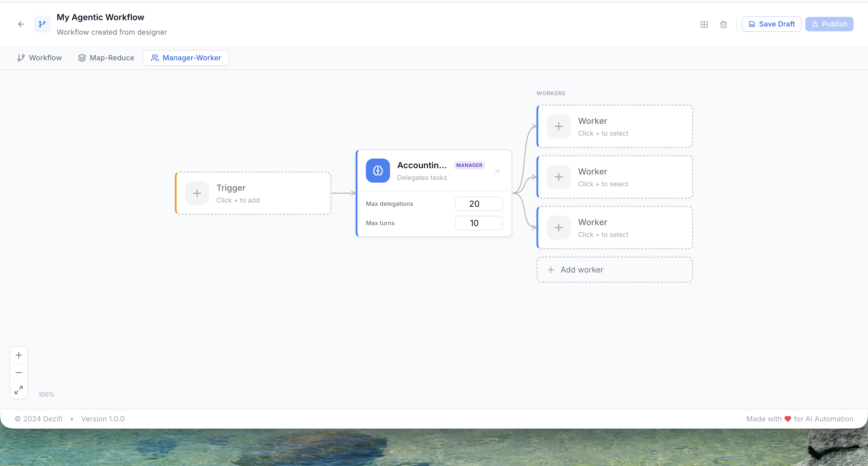Click 'Version 1.0.0' in the footer

103,419
